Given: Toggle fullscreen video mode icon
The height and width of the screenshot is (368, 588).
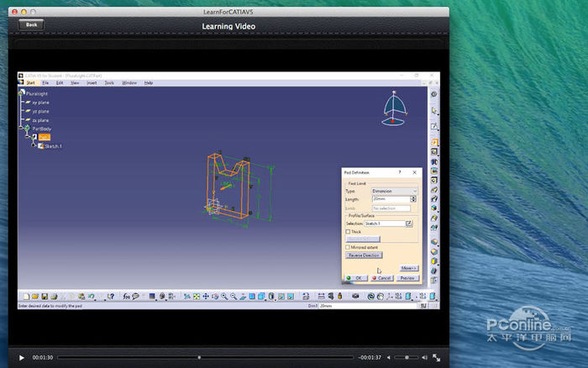Looking at the screenshot, I should point(436,358).
